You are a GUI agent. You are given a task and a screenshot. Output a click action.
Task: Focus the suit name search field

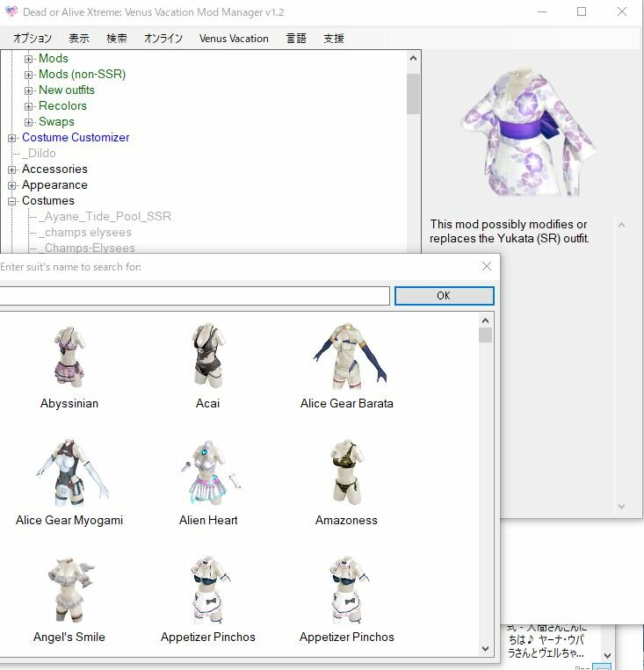coord(194,296)
